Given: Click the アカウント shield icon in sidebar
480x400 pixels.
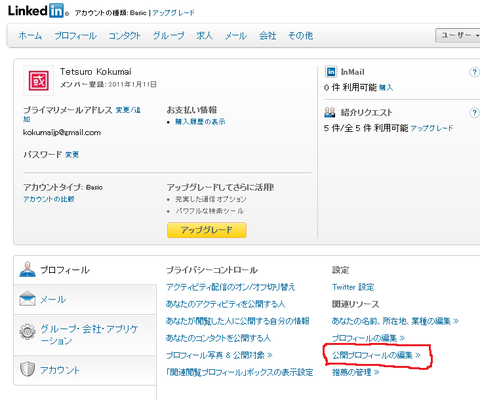Looking at the screenshot, I should 27,369.
